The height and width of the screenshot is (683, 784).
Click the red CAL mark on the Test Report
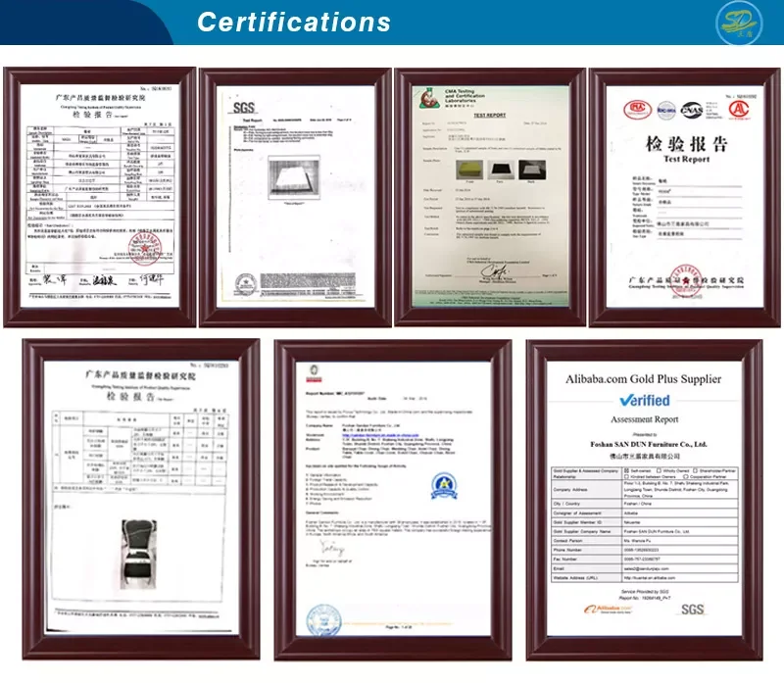[x=740, y=111]
